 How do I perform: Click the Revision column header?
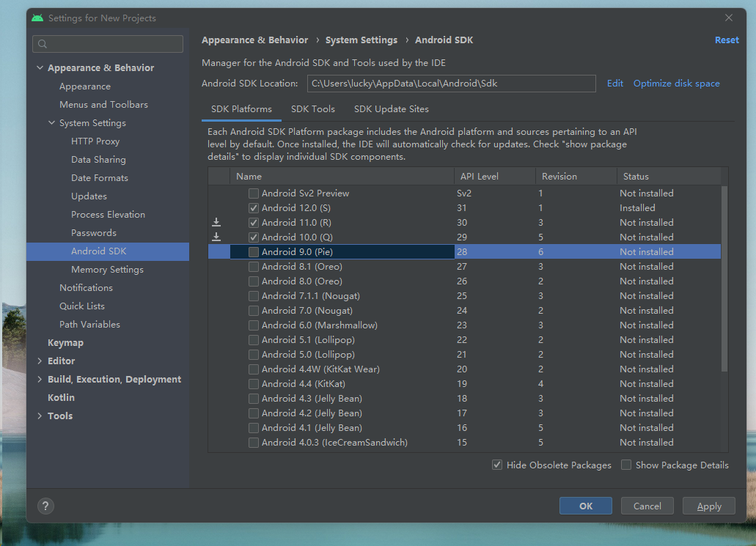[576, 177]
